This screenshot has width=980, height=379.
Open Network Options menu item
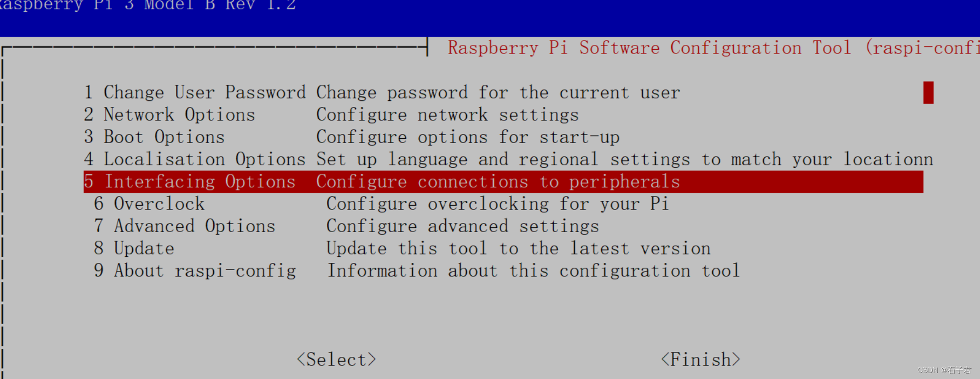(169, 115)
